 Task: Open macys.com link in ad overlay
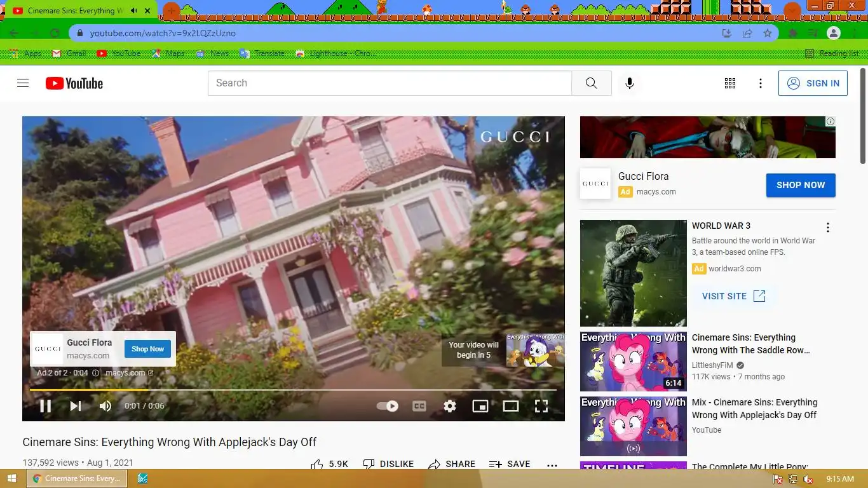pyautogui.click(x=129, y=373)
